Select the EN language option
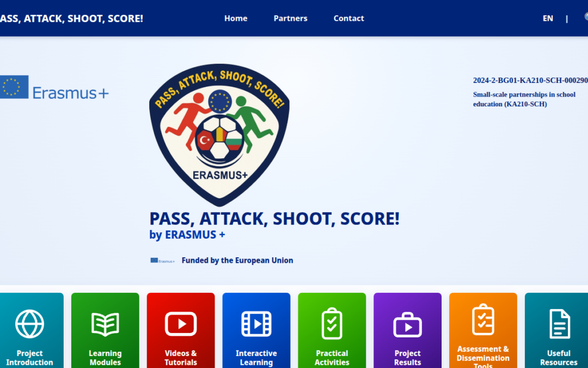The height and width of the screenshot is (368, 588). 548,19
